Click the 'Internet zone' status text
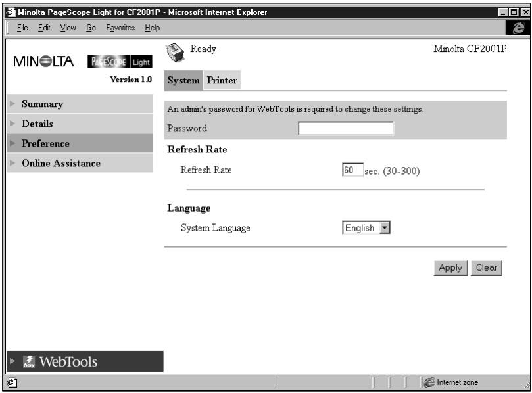 (457, 382)
